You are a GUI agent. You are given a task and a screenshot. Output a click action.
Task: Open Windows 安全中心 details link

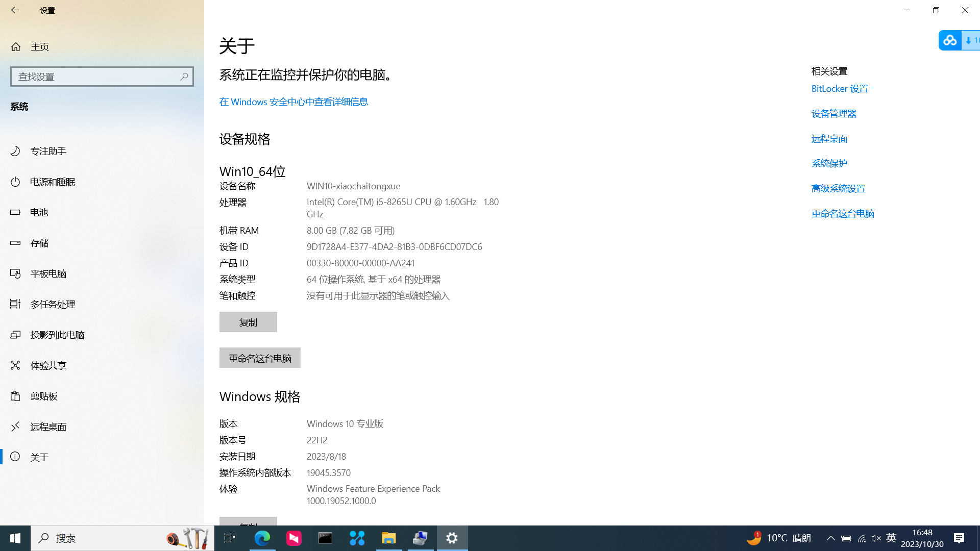pyautogui.click(x=293, y=102)
